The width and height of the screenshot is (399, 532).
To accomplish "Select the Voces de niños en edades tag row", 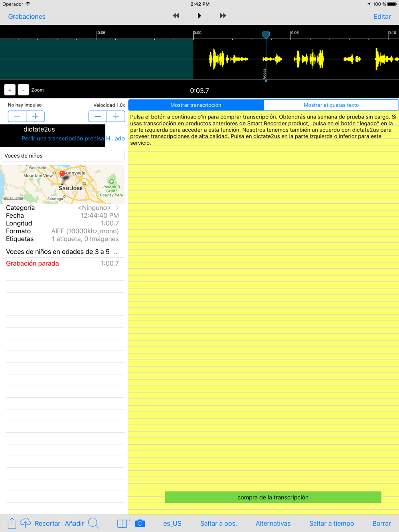I will [62, 252].
